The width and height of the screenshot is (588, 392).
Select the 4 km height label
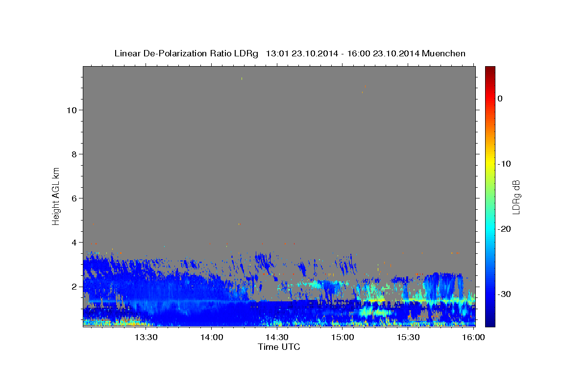(x=73, y=243)
